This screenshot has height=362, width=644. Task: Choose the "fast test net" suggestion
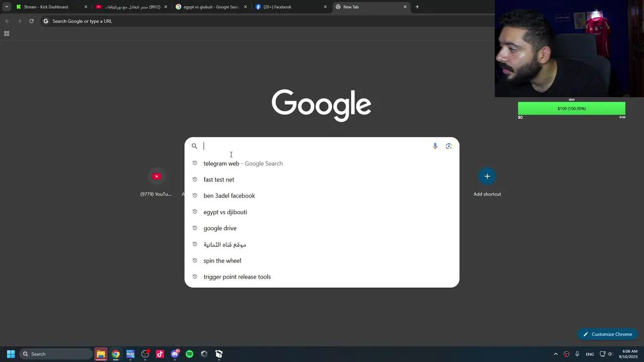(x=322, y=179)
